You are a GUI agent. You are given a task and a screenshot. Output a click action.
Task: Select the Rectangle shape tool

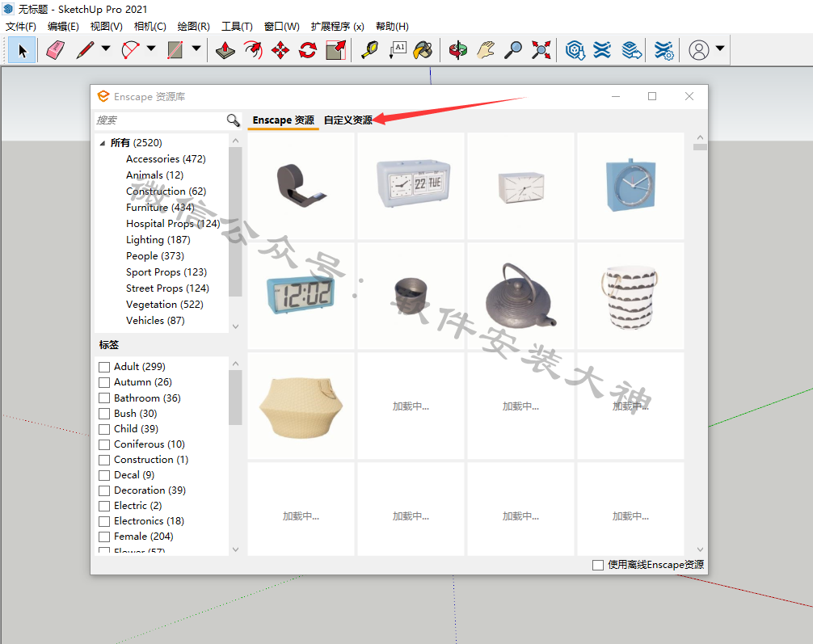coord(175,50)
